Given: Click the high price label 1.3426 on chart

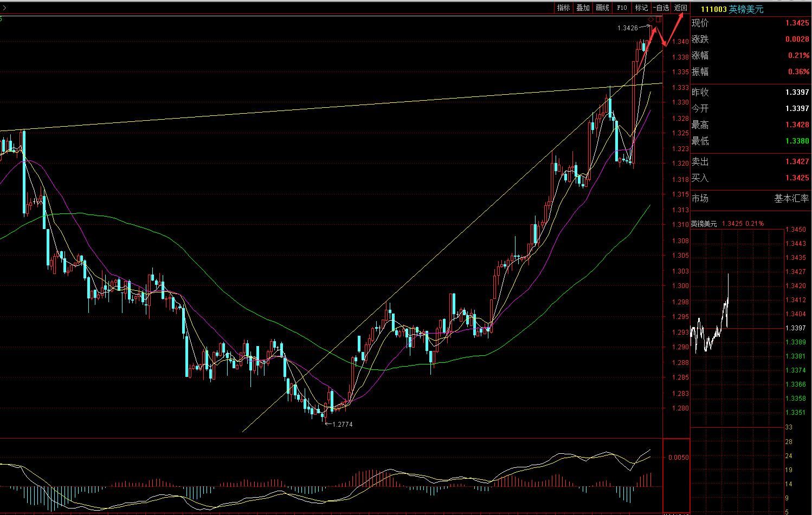Looking at the screenshot, I should [627, 28].
